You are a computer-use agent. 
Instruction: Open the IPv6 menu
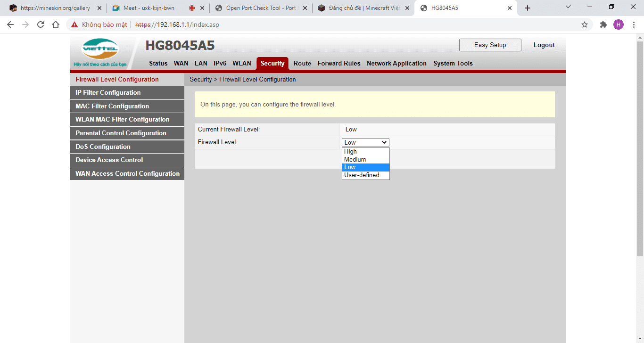(220, 63)
